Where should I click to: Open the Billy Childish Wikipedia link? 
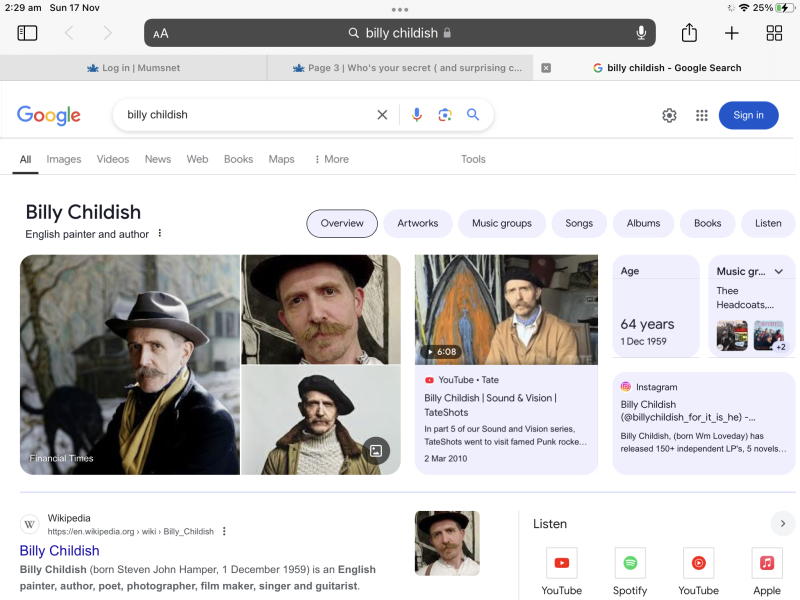tap(60, 551)
